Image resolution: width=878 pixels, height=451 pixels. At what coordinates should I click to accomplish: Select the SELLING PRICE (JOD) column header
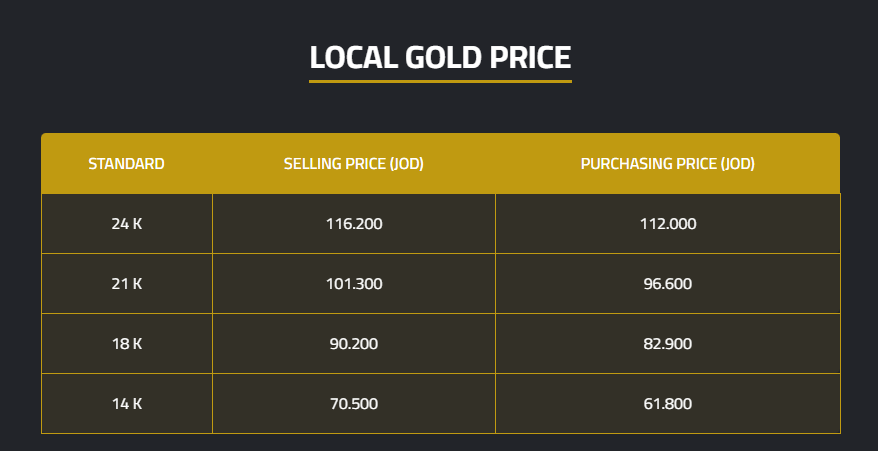coord(354,164)
